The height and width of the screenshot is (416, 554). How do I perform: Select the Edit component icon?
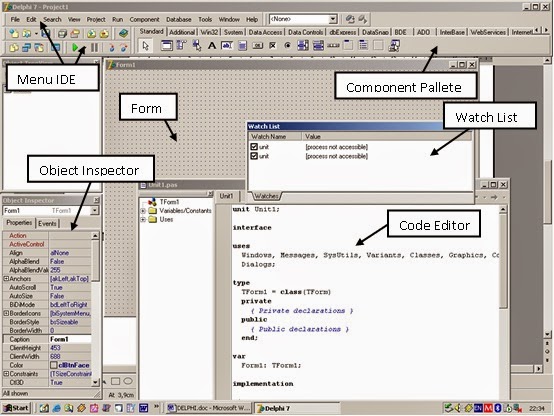coord(227,46)
